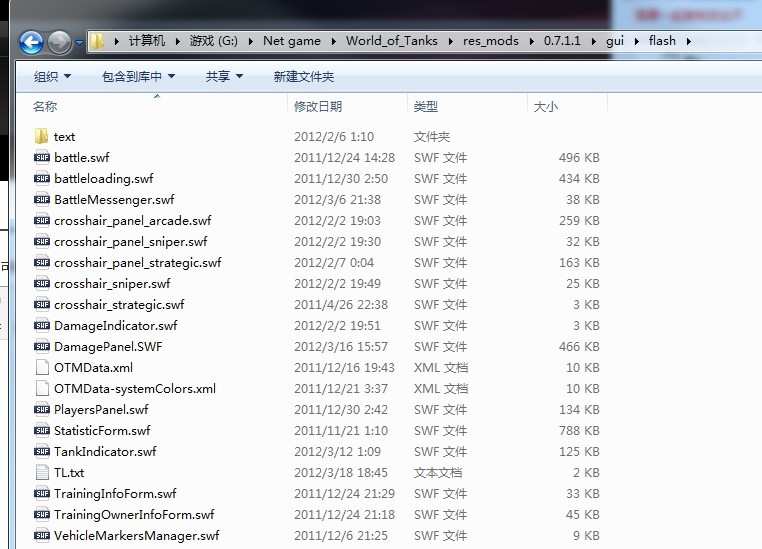The image size is (762, 549).
Task: Open the 共享 dropdown menu
Action: [224, 76]
